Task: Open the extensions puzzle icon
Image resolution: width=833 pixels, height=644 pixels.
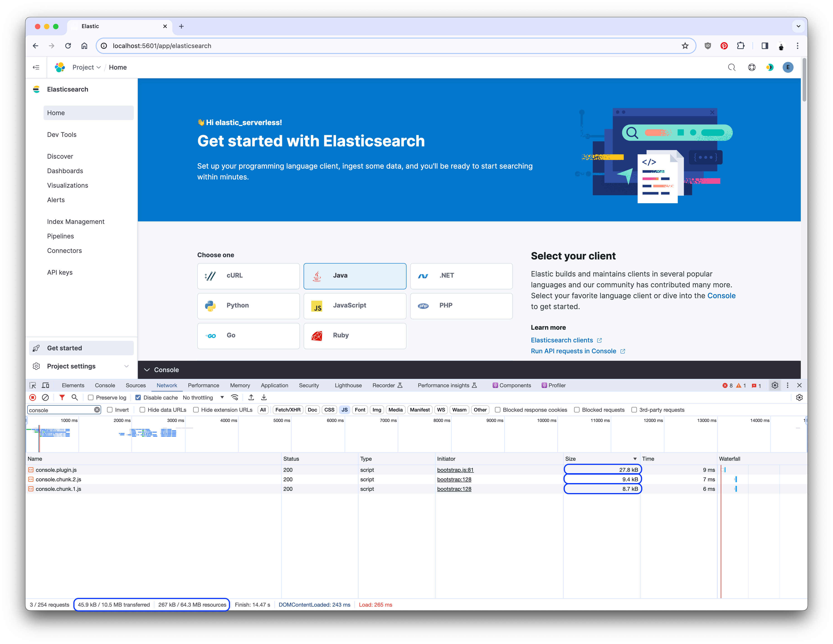Action: click(741, 46)
